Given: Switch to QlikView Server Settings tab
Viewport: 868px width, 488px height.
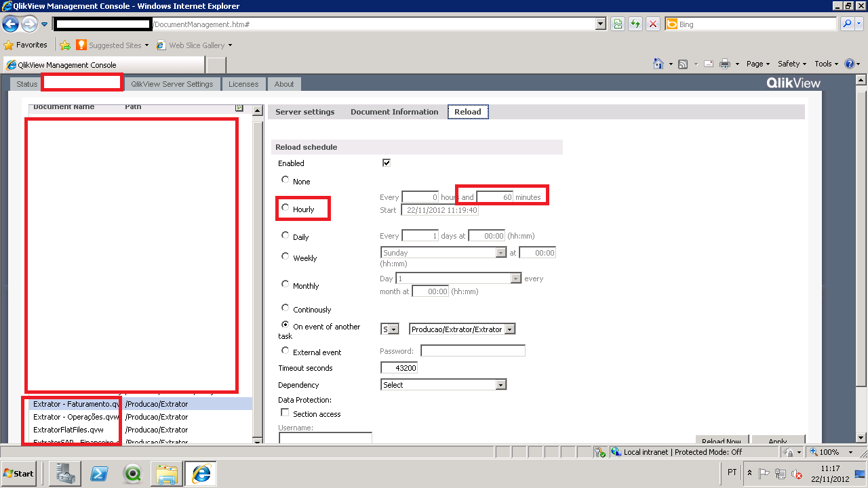Looking at the screenshot, I should pos(172,84).
